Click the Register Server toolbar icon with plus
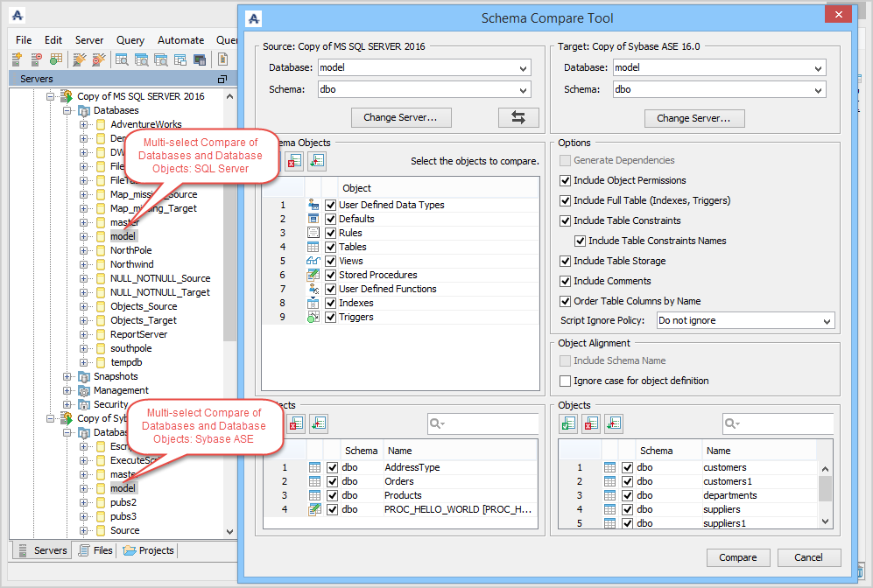873x588 pixels. pyautogui.click(x=17, y=59)
